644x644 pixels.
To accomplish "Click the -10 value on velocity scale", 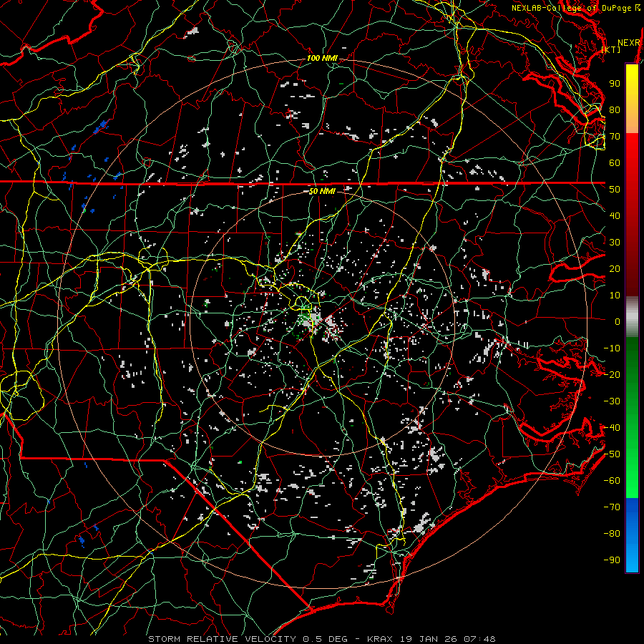I will 612,348.
